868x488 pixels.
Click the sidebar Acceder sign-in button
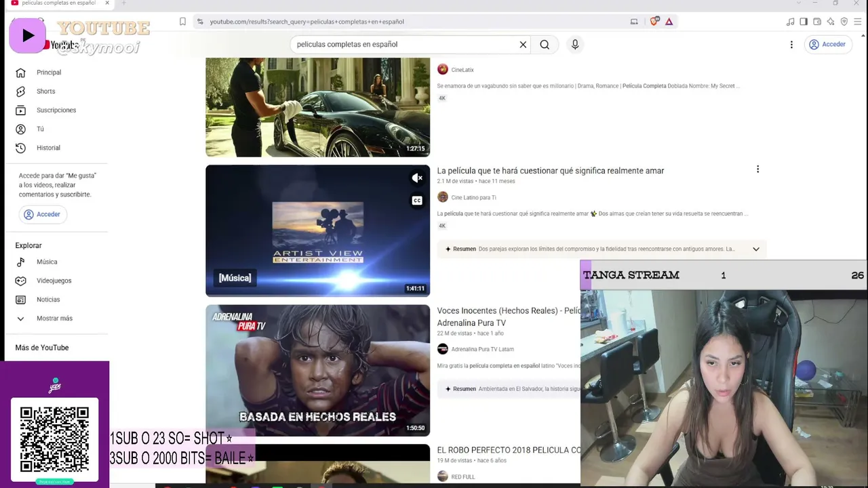coord(42,214)
